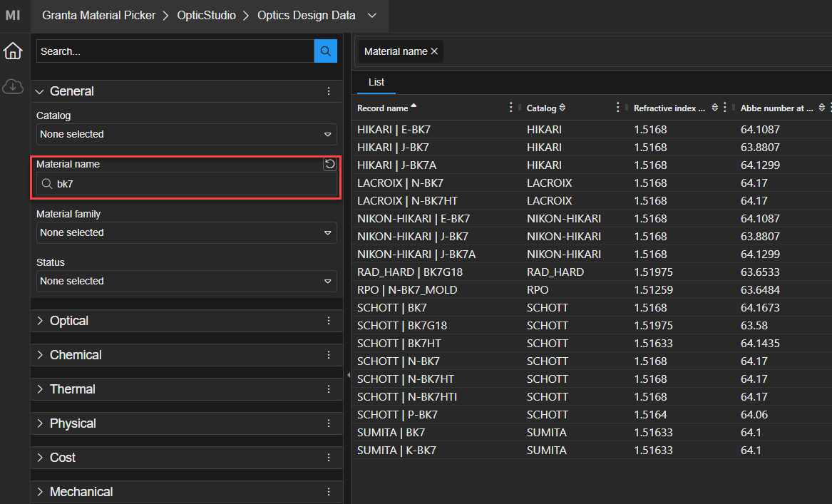Select record LACROIX | N-BK7HT
Screen dimensions: 832x504
coord(407,200)
